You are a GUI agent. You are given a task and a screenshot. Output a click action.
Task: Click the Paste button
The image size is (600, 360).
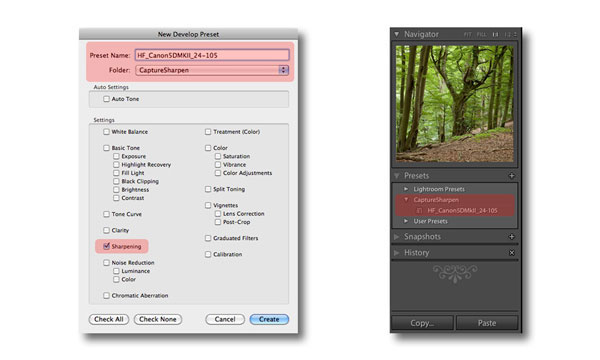tap(487, 323)
